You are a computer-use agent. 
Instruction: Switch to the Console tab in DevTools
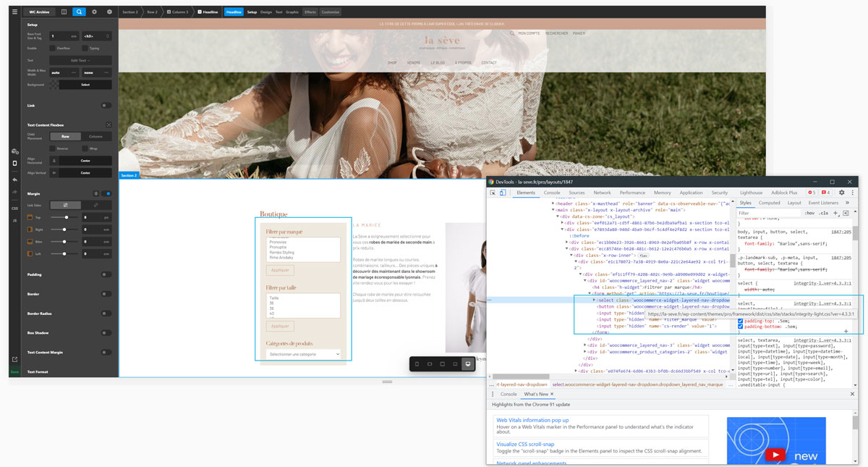point(552,193)
